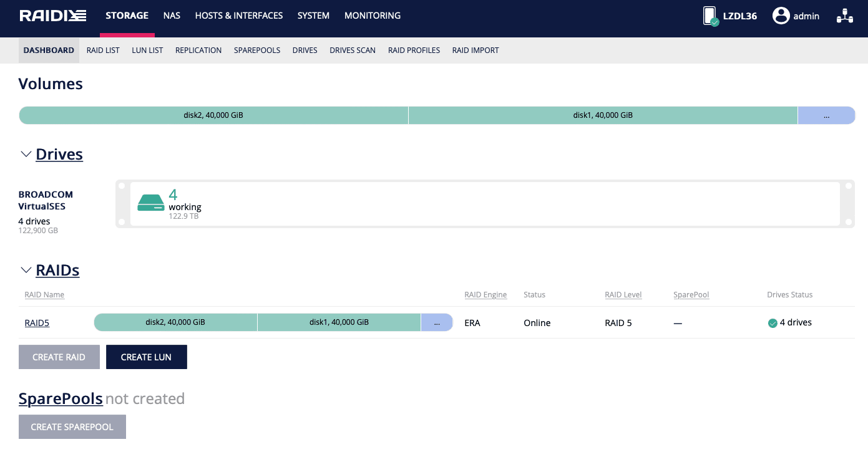Collapse the RAIDs section chevron
This screenshot has height=452, width=868.
[26, 270]
